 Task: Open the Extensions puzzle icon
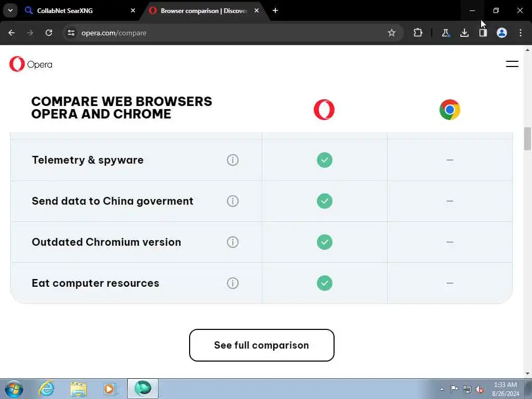point(418,33)
